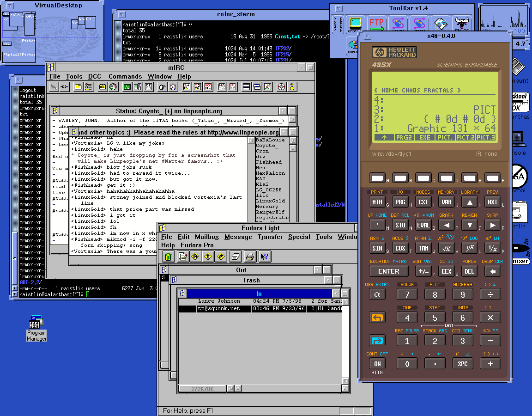Click the notify list icon with exclamation mark

(x=222, y=87)
